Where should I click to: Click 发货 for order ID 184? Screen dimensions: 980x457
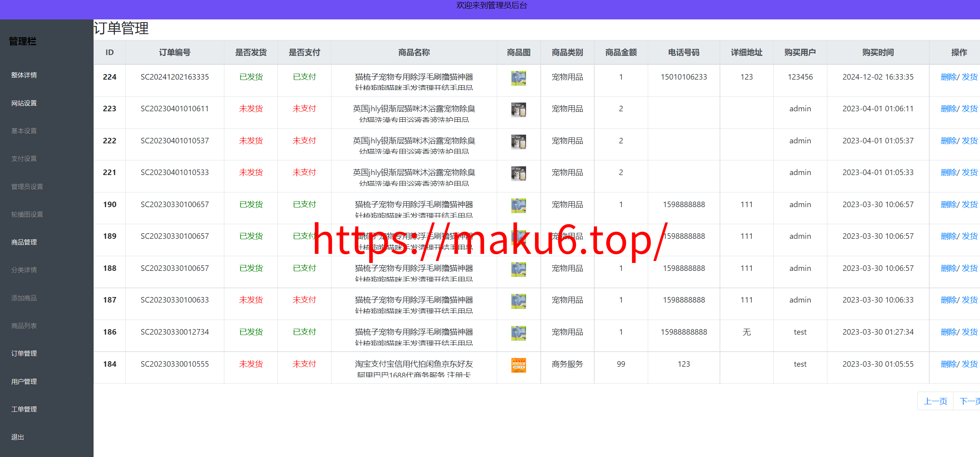(970, 364)
